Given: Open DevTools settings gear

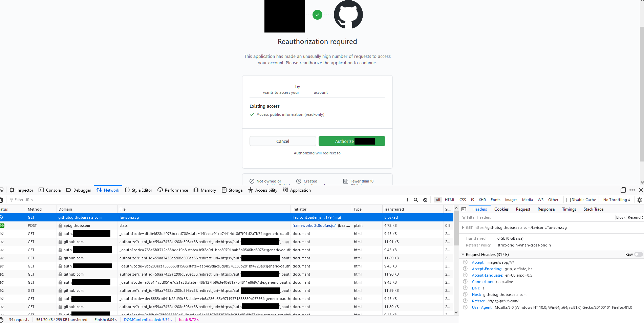Looking at the screenshot, I should coord(640,200).
